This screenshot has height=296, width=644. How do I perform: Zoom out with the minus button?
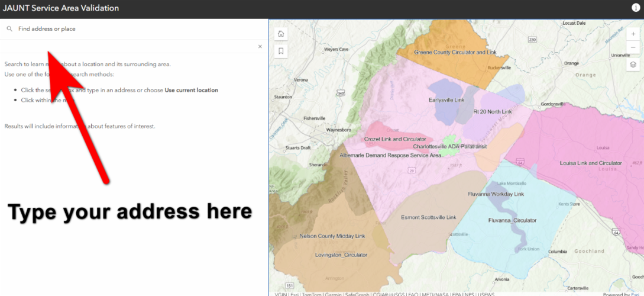click(633, 48)
